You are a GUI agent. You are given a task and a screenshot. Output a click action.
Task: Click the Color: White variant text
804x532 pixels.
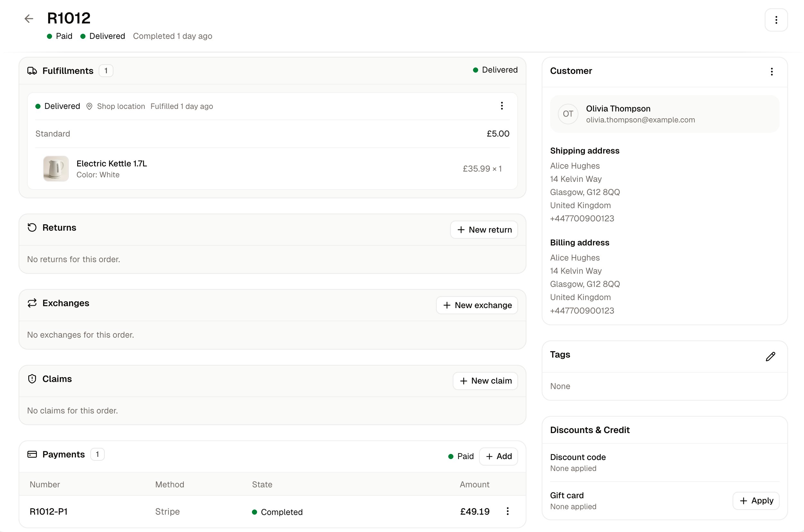tap(98, 175)
